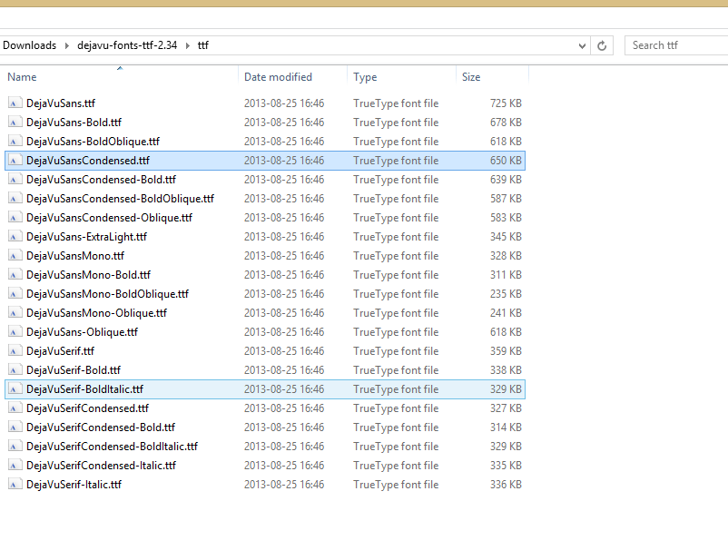Image resolution: width=728 pixels, height=560 pixels.
Task: Expand the arrow after Downloads in breadcrumb
Action: tap(65, 45)
